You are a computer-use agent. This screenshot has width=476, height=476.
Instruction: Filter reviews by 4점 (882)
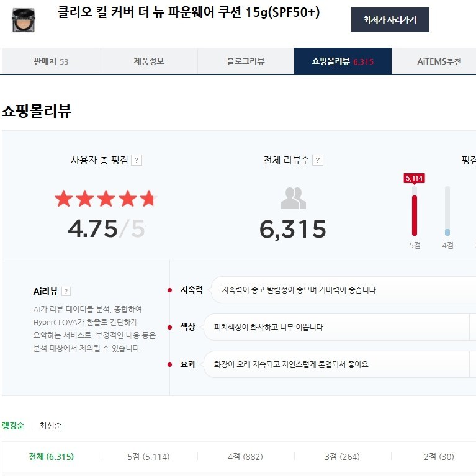point(245,457)
